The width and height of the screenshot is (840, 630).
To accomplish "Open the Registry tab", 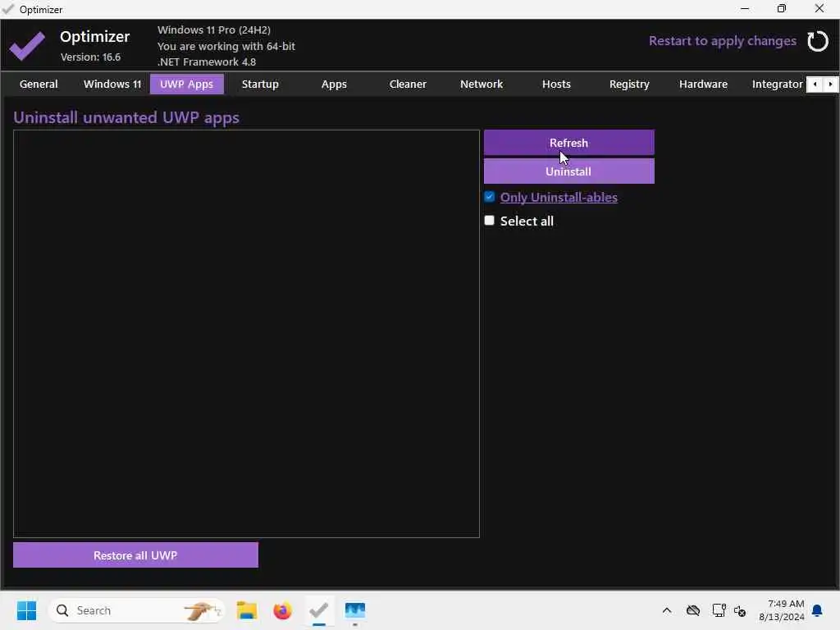I will pyautogui.click(x=629, y=84).
